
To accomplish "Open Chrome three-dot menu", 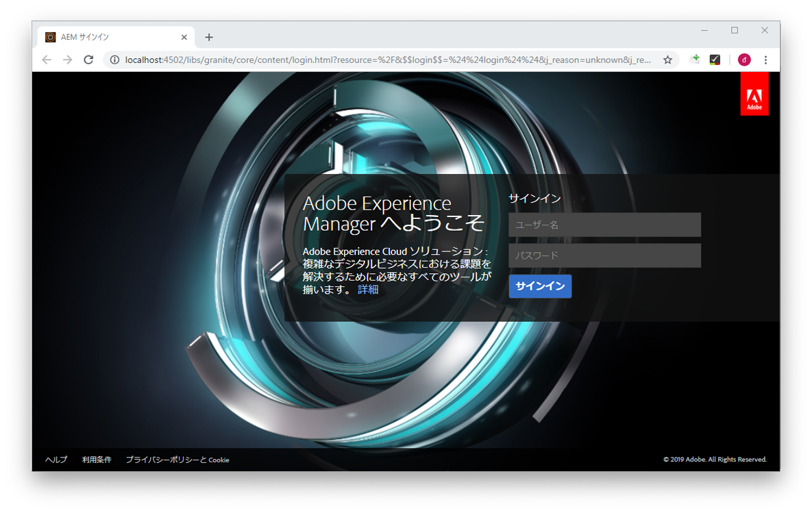I will pyautogui.click(x=765, y=60).
